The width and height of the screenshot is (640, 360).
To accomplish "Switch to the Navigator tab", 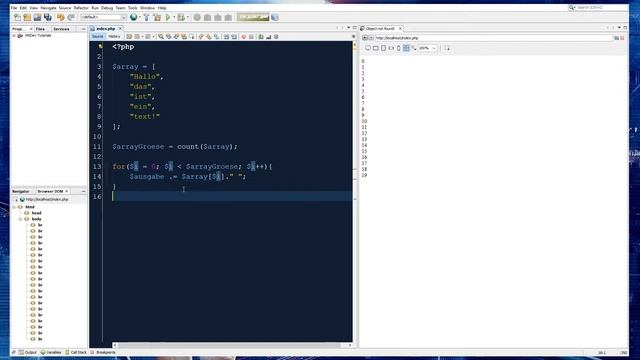I will [21, 191].
